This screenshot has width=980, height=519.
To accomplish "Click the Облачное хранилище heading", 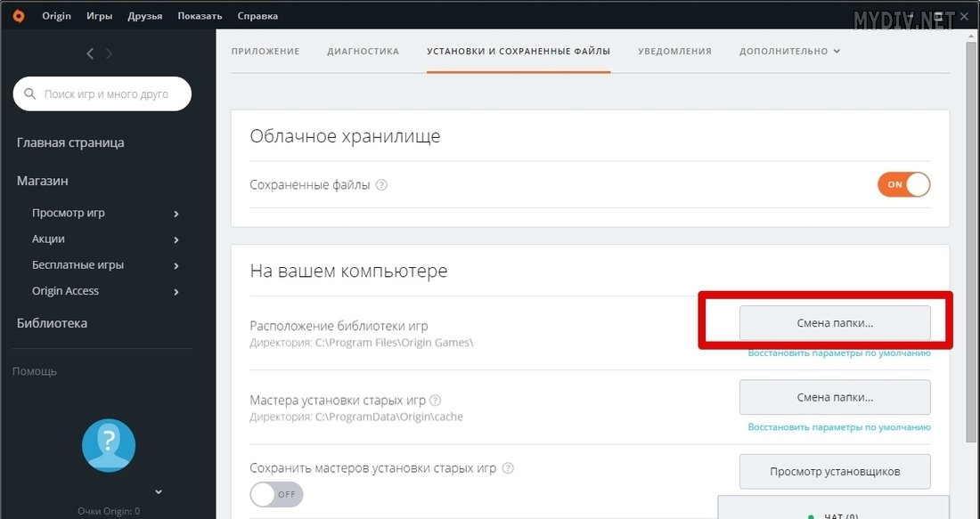I will coord(345,136).
